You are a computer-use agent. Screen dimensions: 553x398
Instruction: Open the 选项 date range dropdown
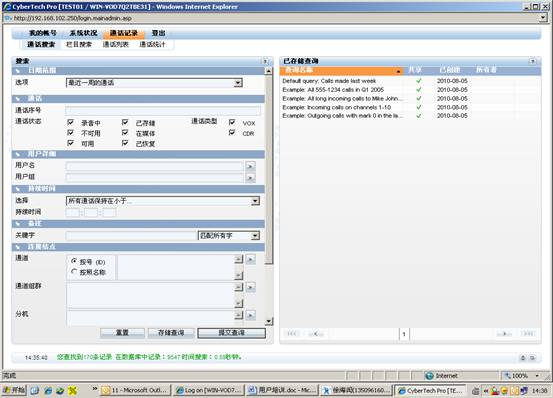(x=154, y=83)
